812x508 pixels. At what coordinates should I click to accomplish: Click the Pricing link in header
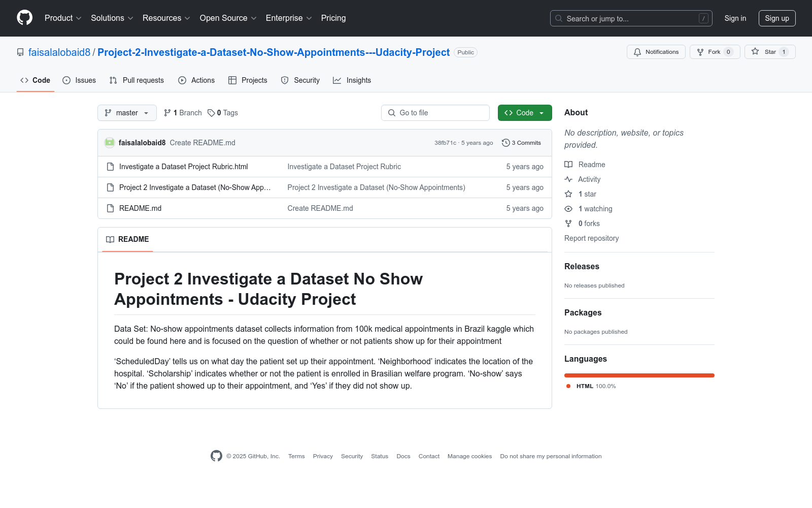[333, 18]
